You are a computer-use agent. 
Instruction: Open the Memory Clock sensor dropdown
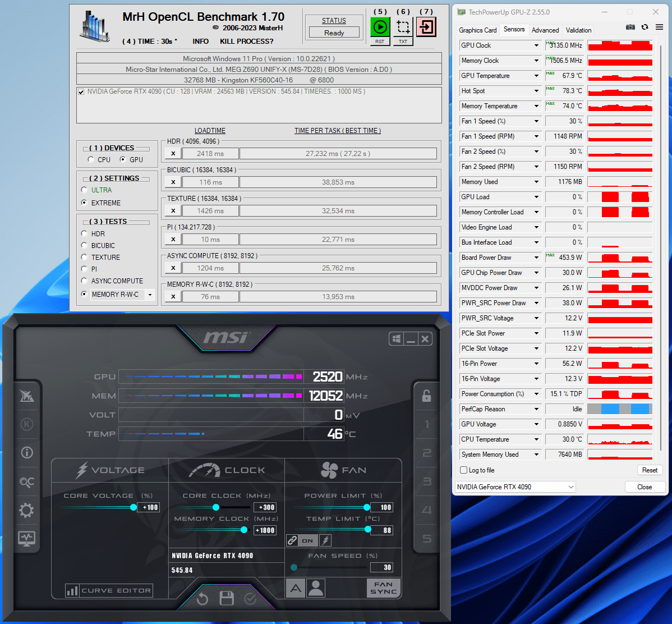tap(536, 61)
